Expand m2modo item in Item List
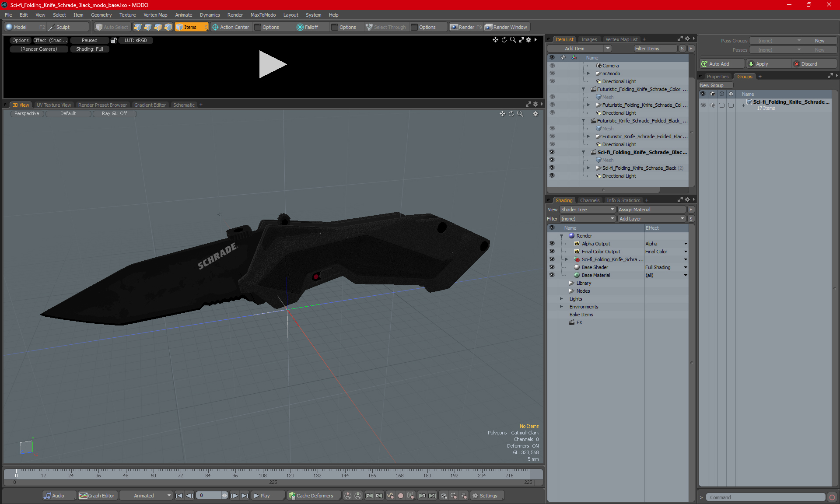 (x=588, y=73)
